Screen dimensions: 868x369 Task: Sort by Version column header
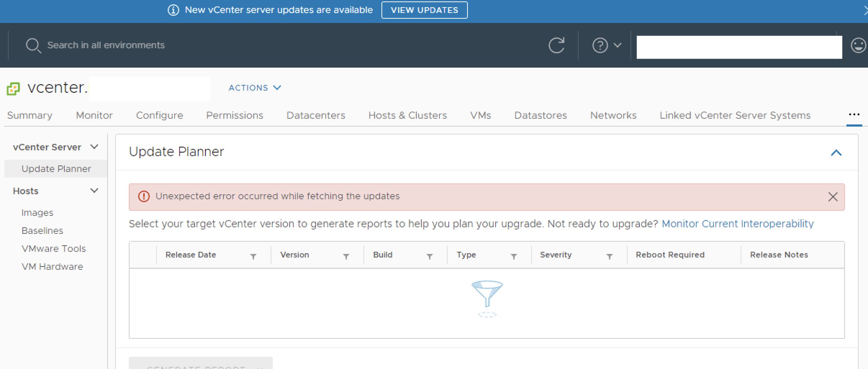(x=294, y=255)
